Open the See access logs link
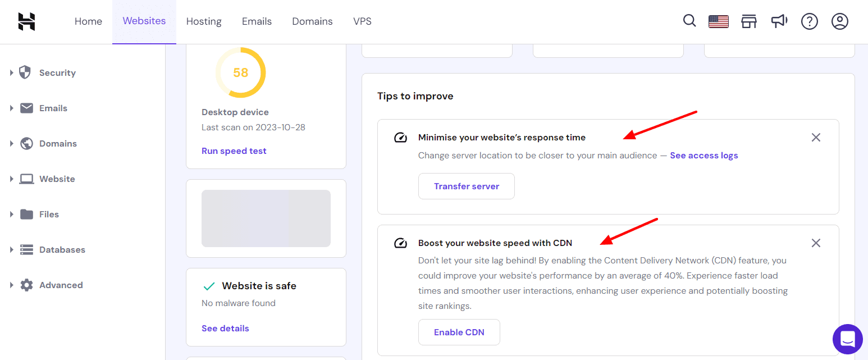868x360 pixels. click(703, 156)
